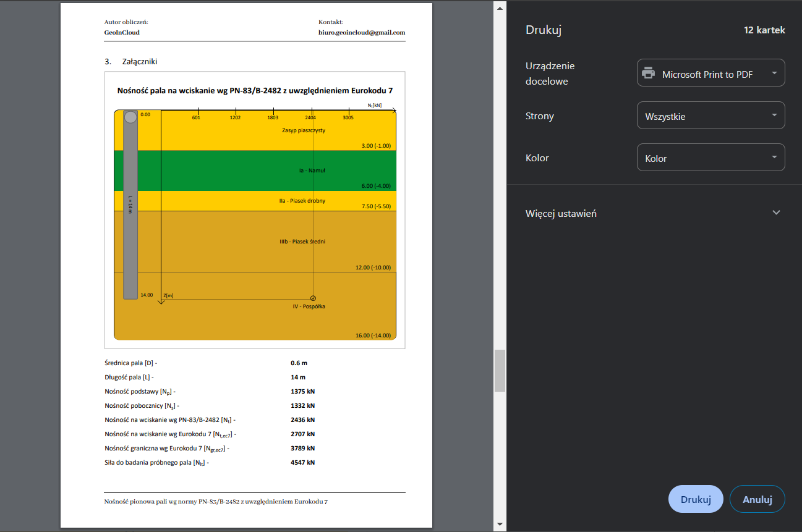Viewport: 802px width, 532px height.
Task: Click the 3. Załączniki section heading
Action: click(134, 61)
